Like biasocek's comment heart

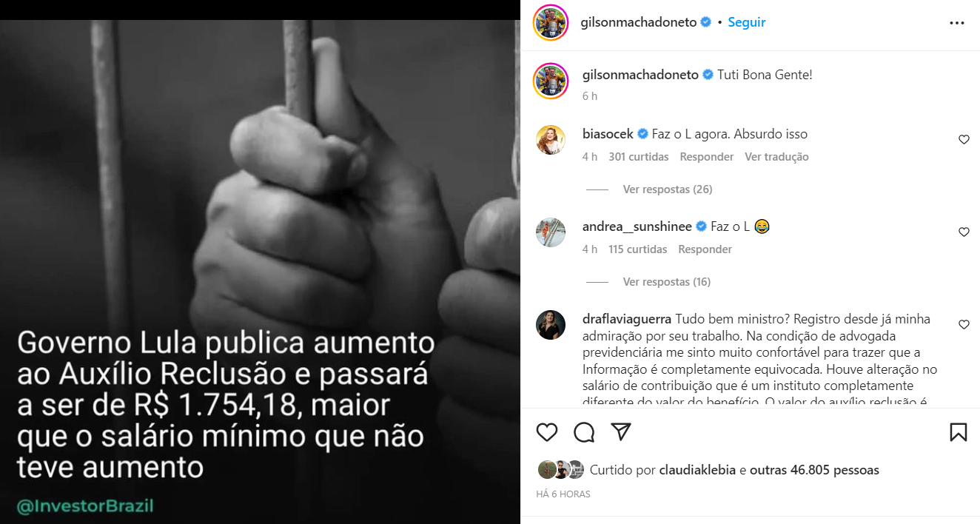pyautogui.click(x=964, y=139)
